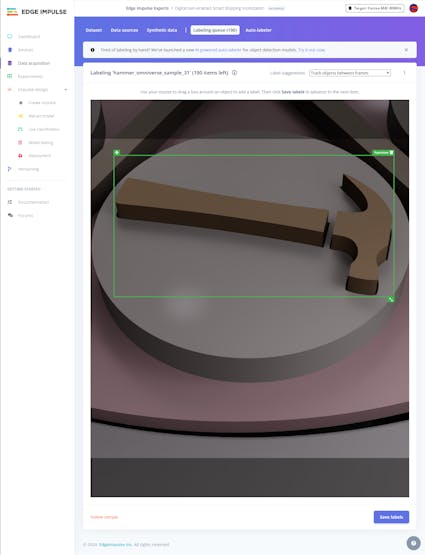This screenshot has width=425, height=555.
Task: Switch to the Synthetic data tab
Action: click(162, 30)
